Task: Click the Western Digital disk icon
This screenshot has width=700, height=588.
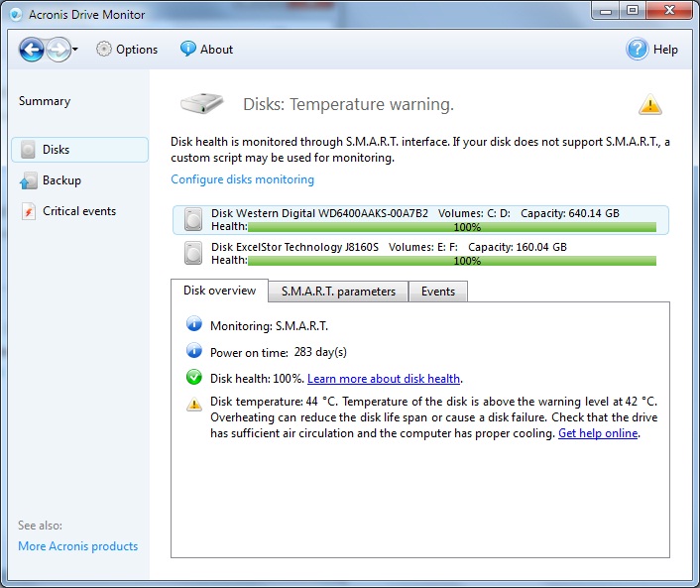Action: (x=193, y=220)
